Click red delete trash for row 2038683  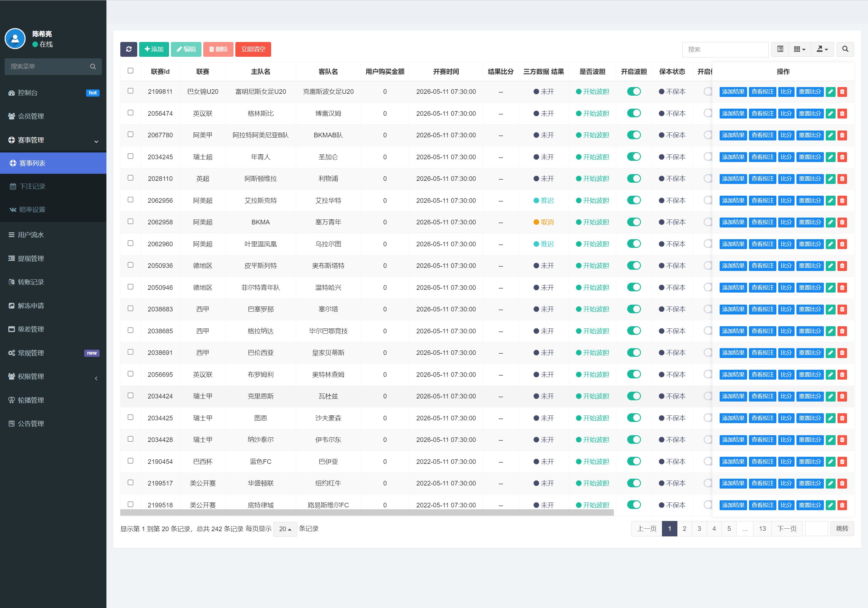click(842, 309)
